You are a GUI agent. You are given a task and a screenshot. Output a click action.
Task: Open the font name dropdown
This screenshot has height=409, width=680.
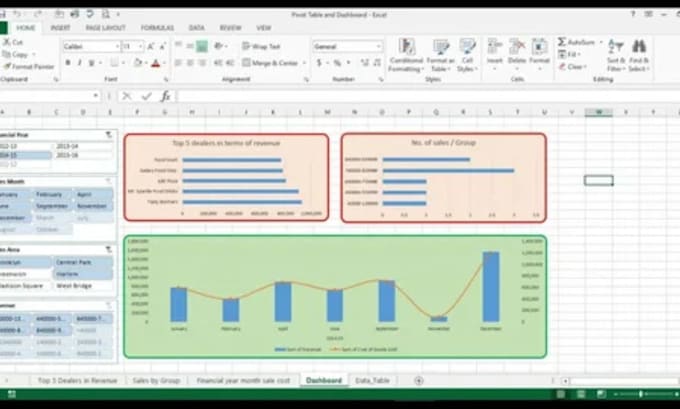[117, 46]
